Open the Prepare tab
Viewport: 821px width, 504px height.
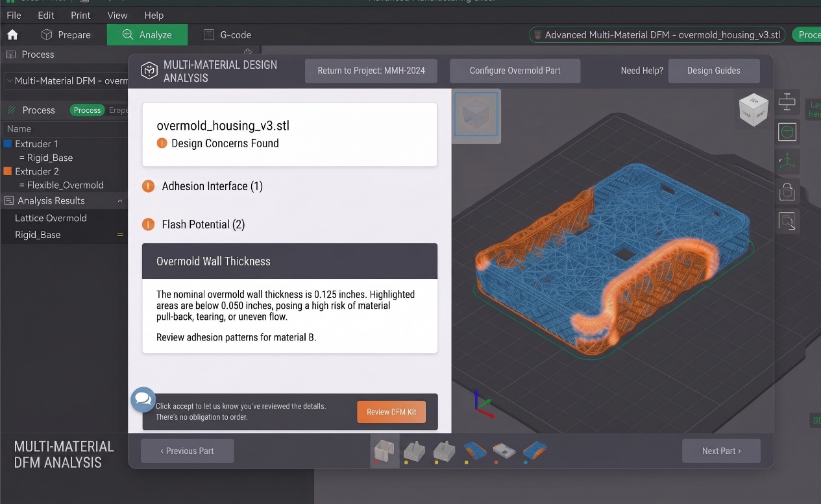(x=66, y=35)
